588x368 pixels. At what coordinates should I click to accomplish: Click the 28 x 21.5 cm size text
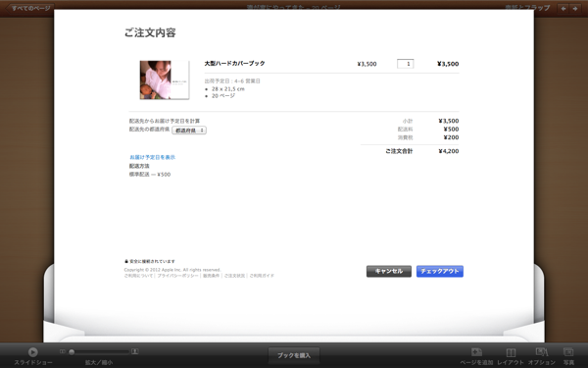click(x=228, y=89)
